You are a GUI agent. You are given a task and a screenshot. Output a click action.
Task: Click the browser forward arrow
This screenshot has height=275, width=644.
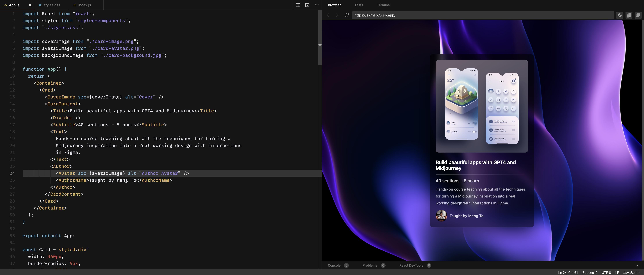(x=337, y=15)
